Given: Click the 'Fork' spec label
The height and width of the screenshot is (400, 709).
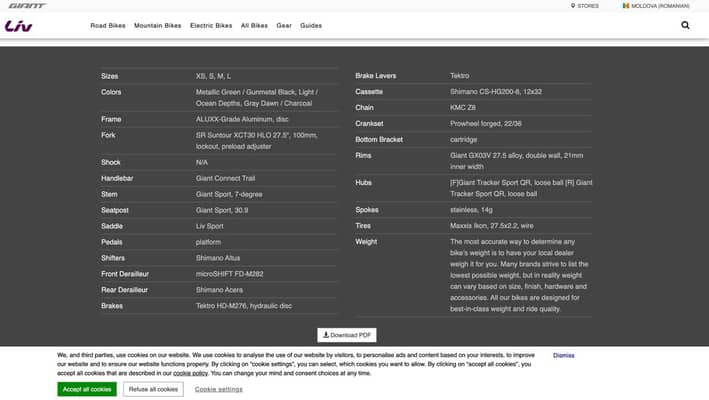Looking at the screenshot, I should pos(108,135).
